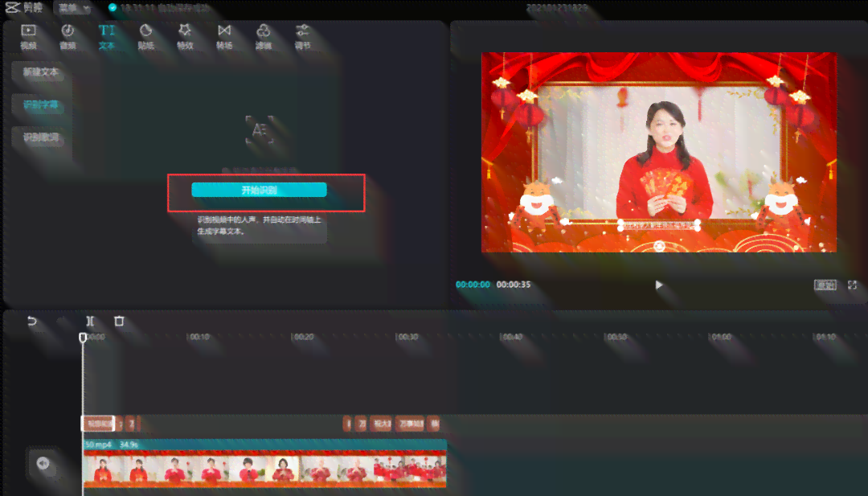Screen dimensions: 868x496
Task: Select 新建文本 in the sidebar
Action: click(40, 72)
